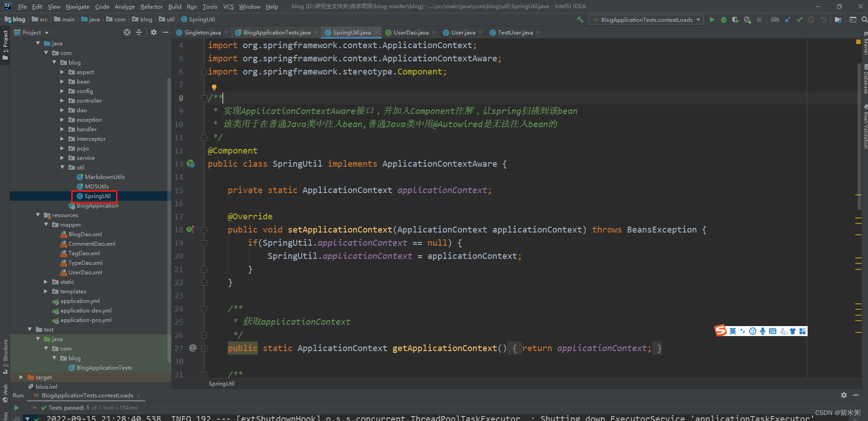The image size is (868, 421).
Task: Click Spring bean gutter icon on line 13
Action: [x=191, y=163]
